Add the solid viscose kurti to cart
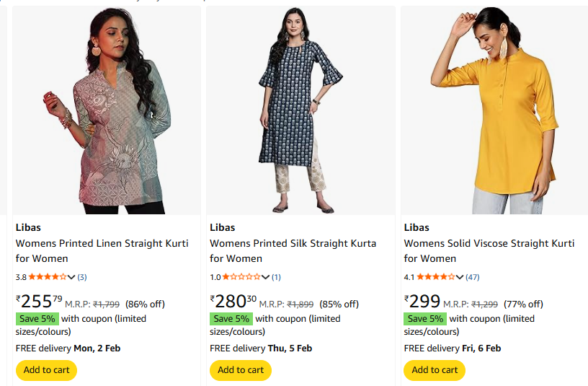The width and height of the screenshot is (588, 386). coord(435,370)
